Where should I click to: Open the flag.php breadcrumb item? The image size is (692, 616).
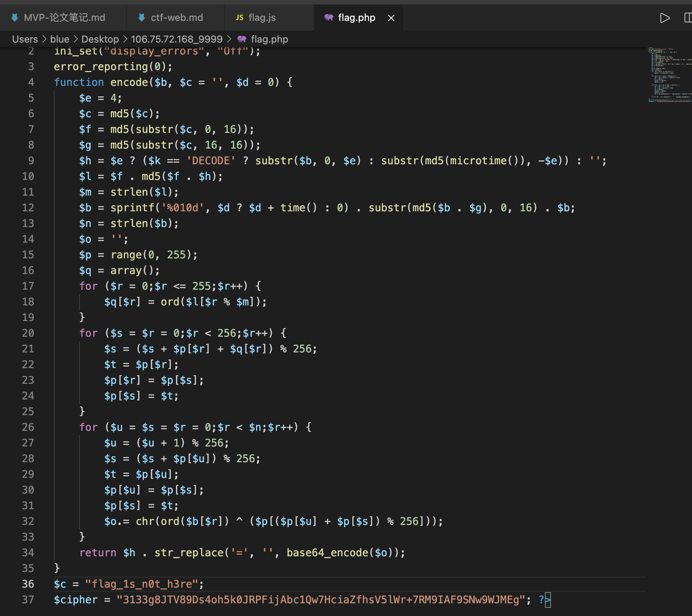(x=269, y=39)
